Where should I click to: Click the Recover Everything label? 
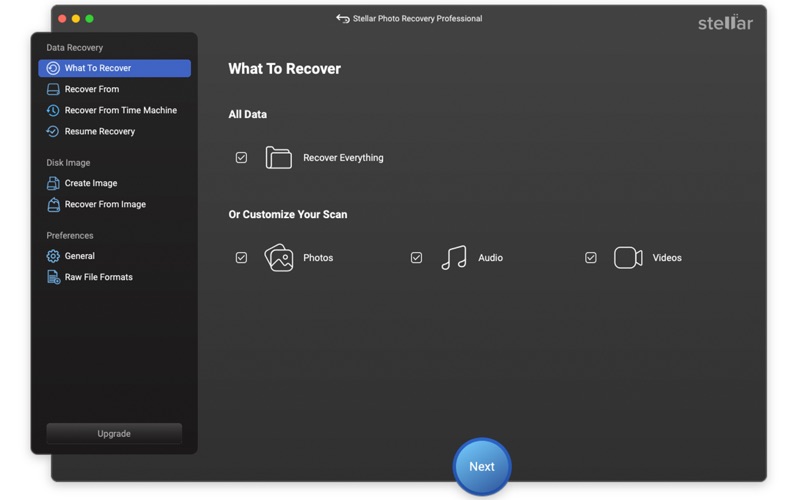[x=343, y=158]
